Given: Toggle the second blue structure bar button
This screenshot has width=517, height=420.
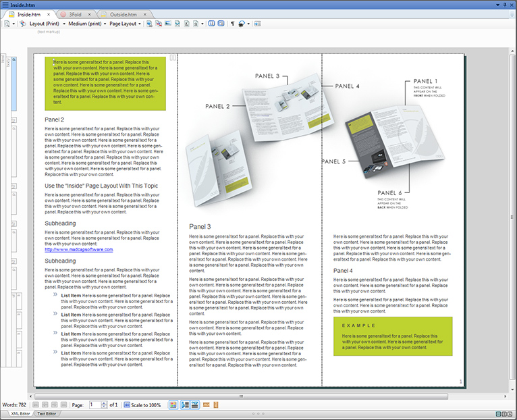Looking at the screenshot, I should tap(221, 24).
